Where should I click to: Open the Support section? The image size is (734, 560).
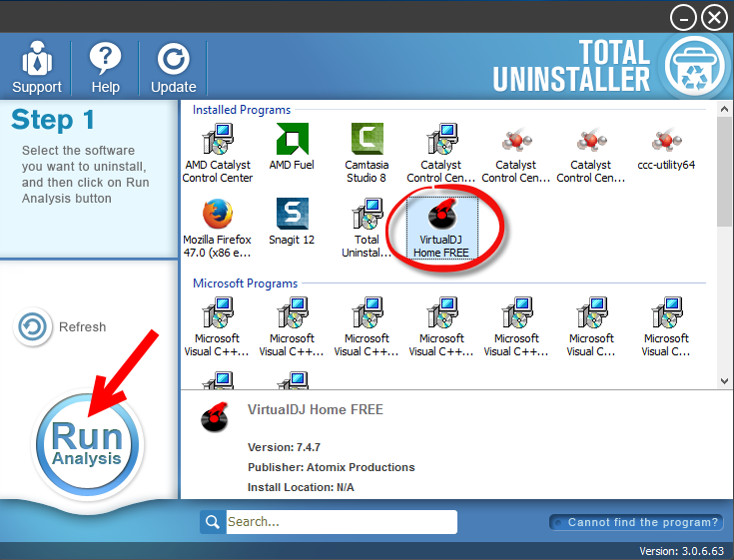tap(37, 68)
